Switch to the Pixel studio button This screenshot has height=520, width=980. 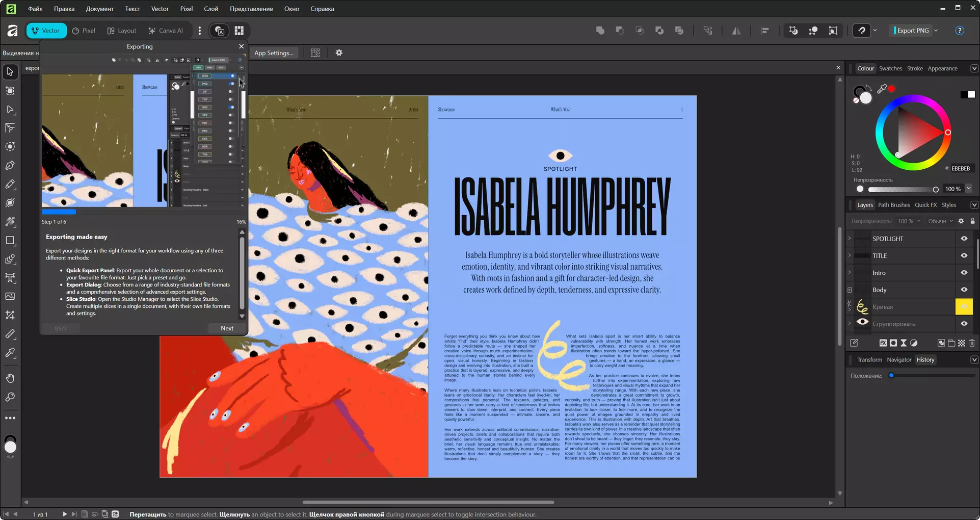click(x=84, y=31)
